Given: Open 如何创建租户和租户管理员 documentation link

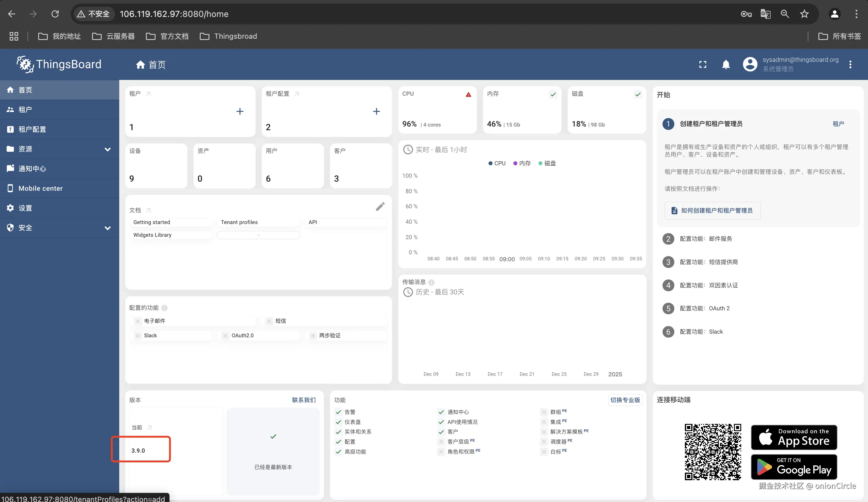Looking at the screenshot, I should [712, 210].
